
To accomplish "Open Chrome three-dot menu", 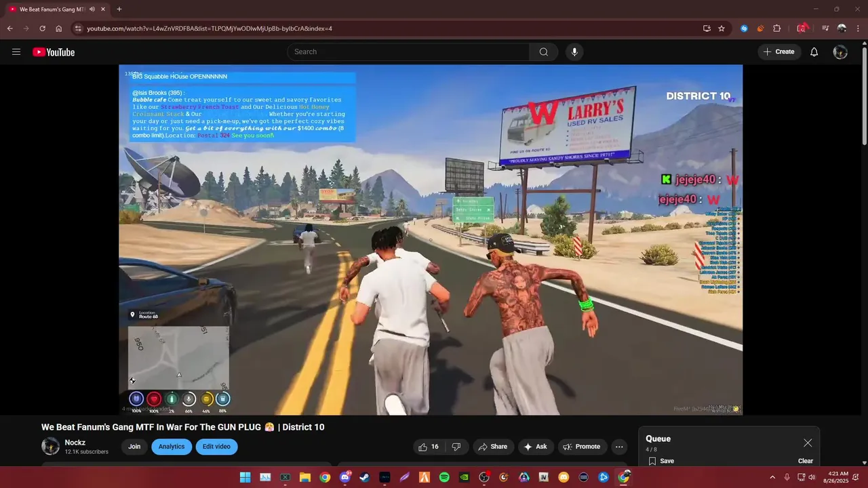I will (859, 28).
